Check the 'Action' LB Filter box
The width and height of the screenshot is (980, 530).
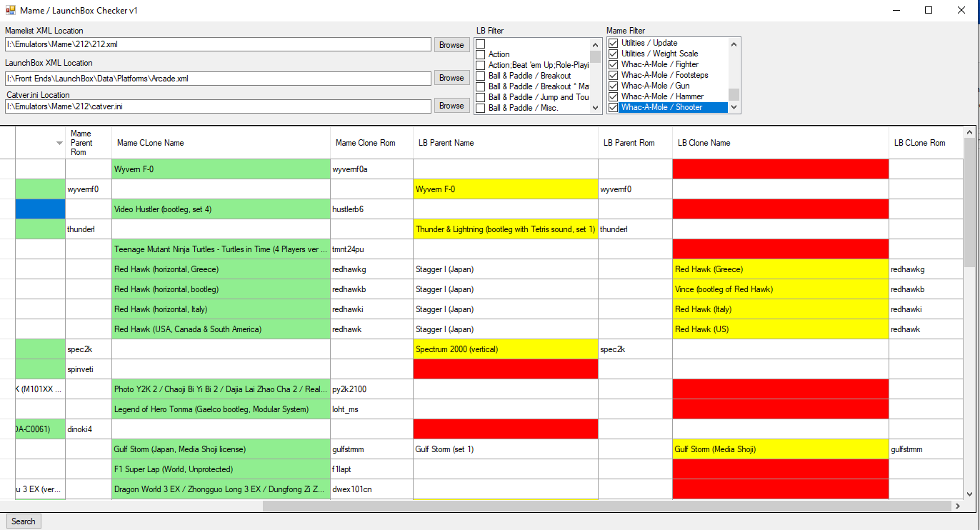coord(481,54)
